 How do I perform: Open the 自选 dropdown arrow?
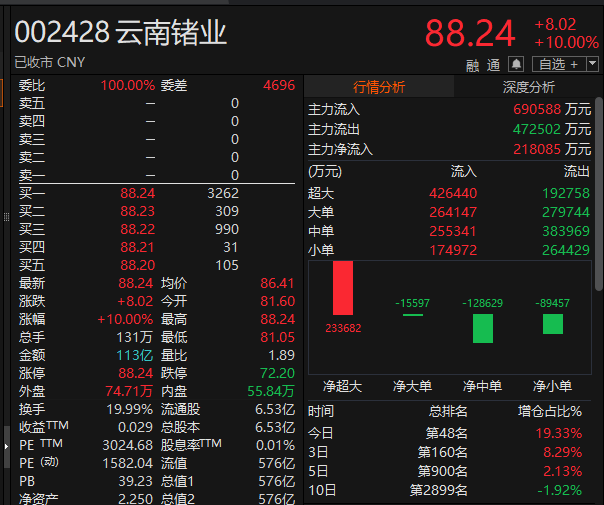[x=592, y=64]
